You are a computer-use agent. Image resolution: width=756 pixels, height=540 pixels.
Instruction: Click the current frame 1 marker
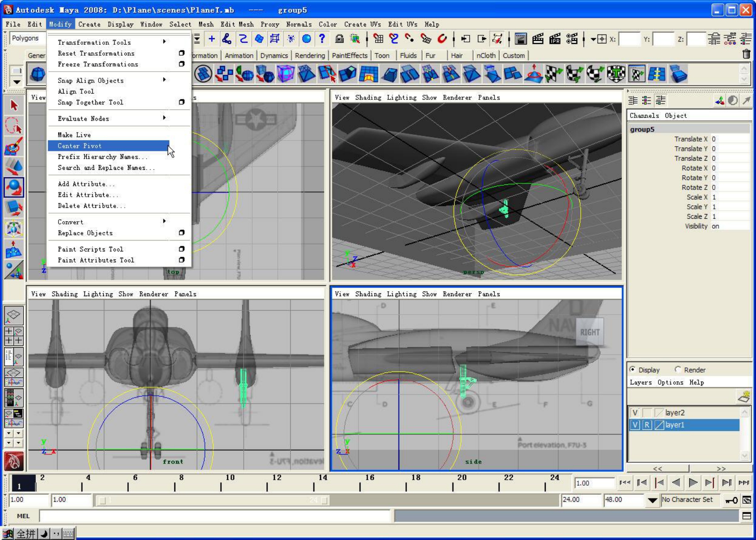tap(23, 483)
